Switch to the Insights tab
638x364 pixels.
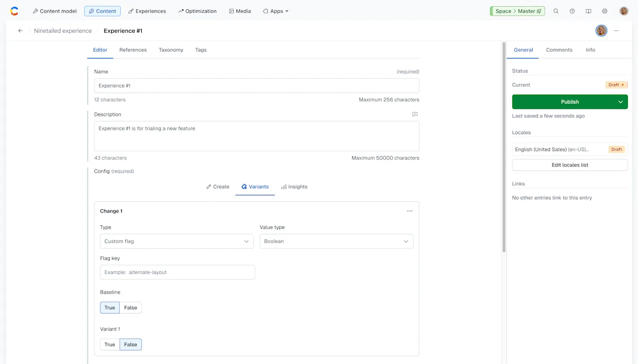click(294, 187)
